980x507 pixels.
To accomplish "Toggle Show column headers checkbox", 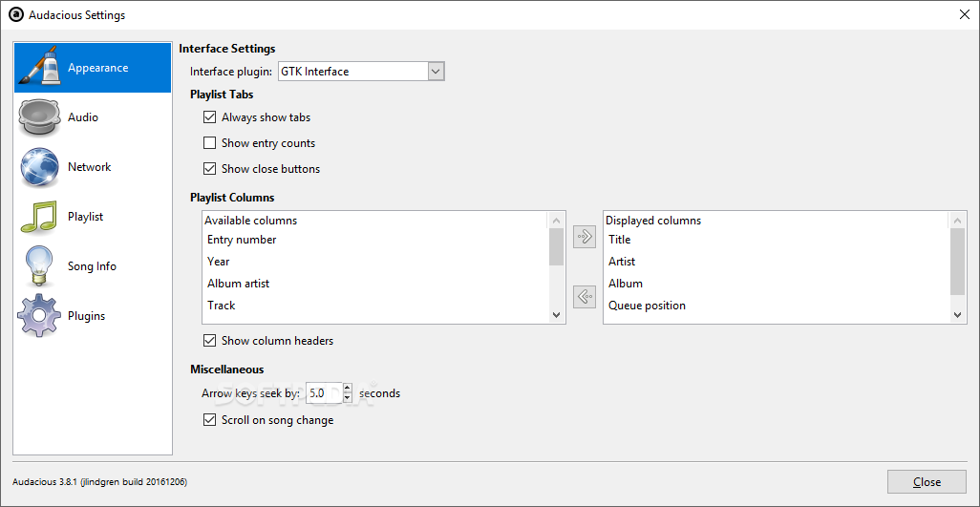I will [x=209, y=340].
